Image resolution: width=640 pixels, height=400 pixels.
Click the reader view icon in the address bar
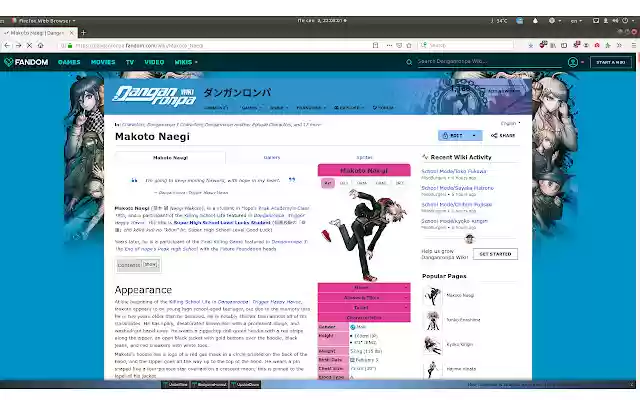[x=376, y=45]
